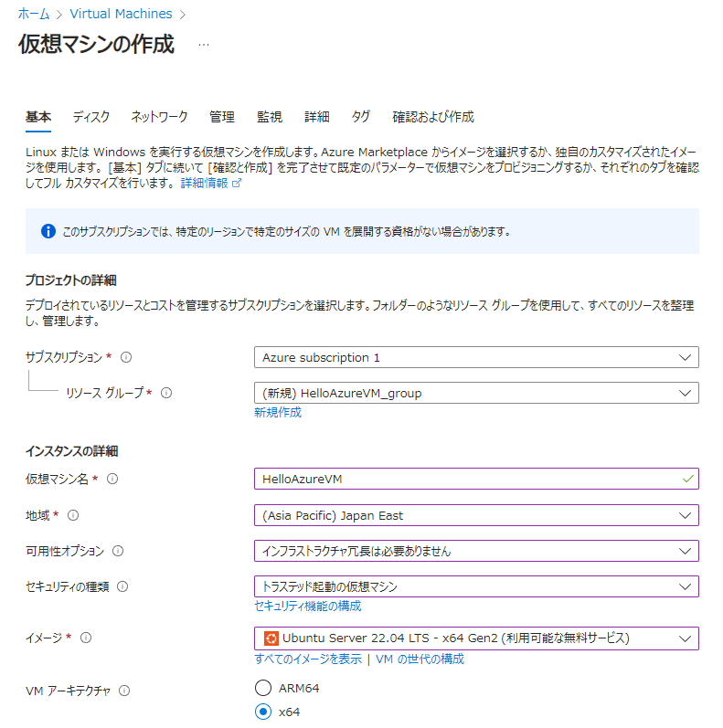The height and width of the screenshot is (728, 723).
Task: Click the 新規作成 resource group link
Action: pos(278,412)
